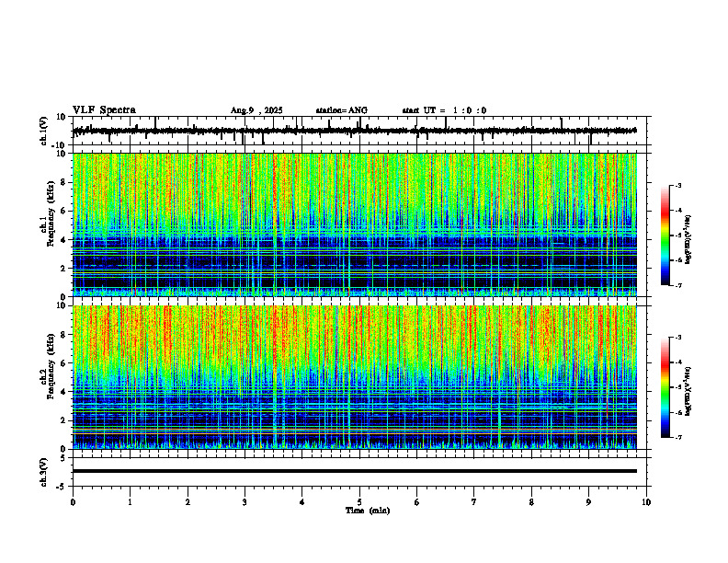Viewport: 728px width, 563px height.
Task: Click the "5" tick on the time axis
Action: point(359,502)
